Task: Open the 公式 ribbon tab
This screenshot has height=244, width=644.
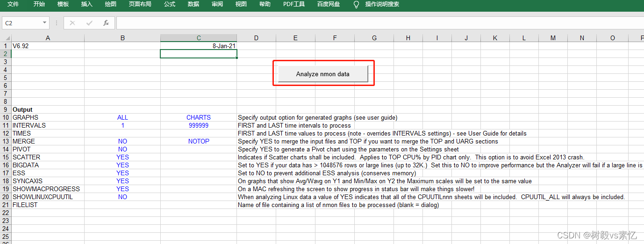Action: tap(170, 4)
